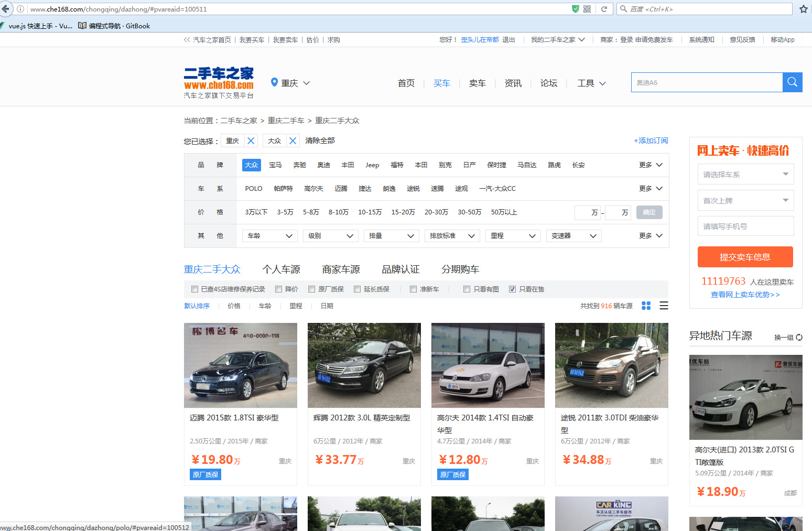812x531 pixels.
Task: Open the 途锐 2011款 car thumbnail
Action: [612, 365]
